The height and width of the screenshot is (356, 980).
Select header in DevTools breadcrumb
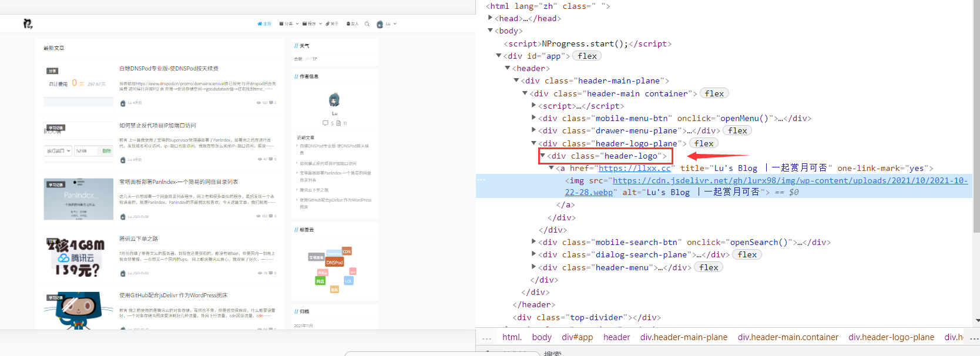[616, 337]
